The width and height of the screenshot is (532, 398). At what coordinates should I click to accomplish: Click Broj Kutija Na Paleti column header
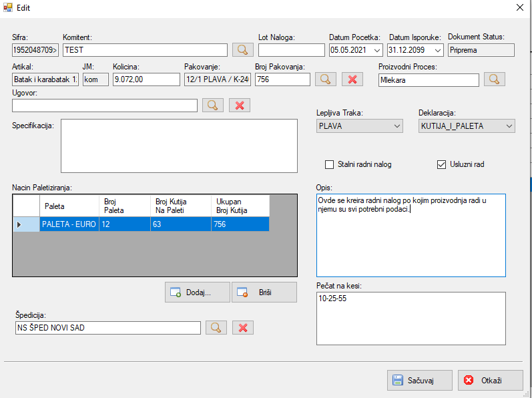[181, 206]
